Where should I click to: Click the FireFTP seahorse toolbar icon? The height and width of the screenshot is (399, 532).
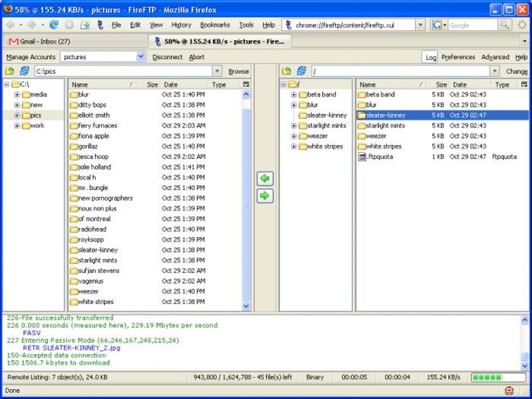tap(101, 25)
